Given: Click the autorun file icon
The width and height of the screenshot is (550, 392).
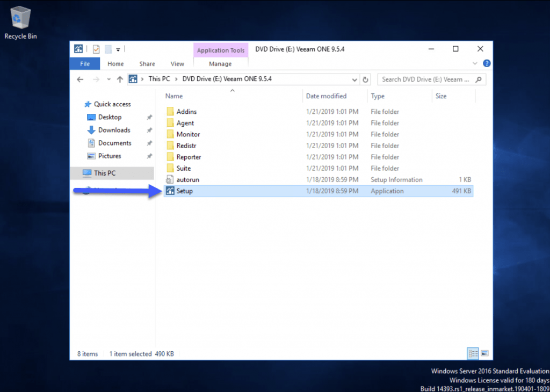Looking at the screenshot, I should pos(170,180).
